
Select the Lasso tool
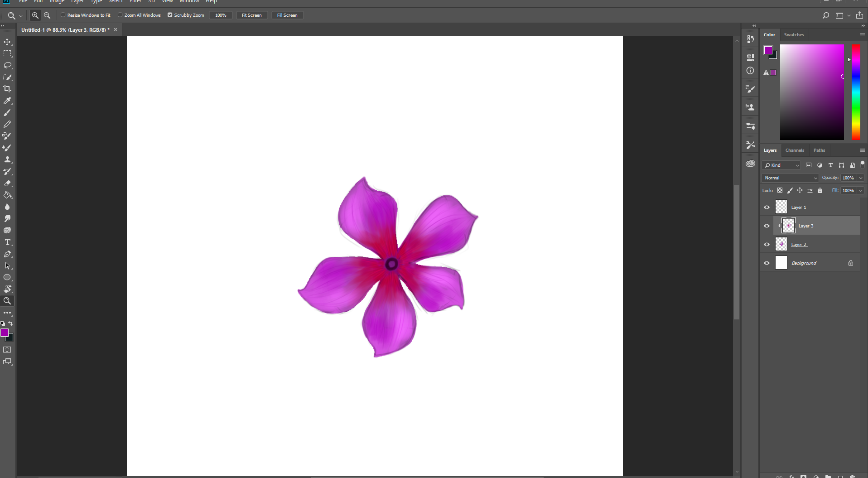[x=7, y=65]
